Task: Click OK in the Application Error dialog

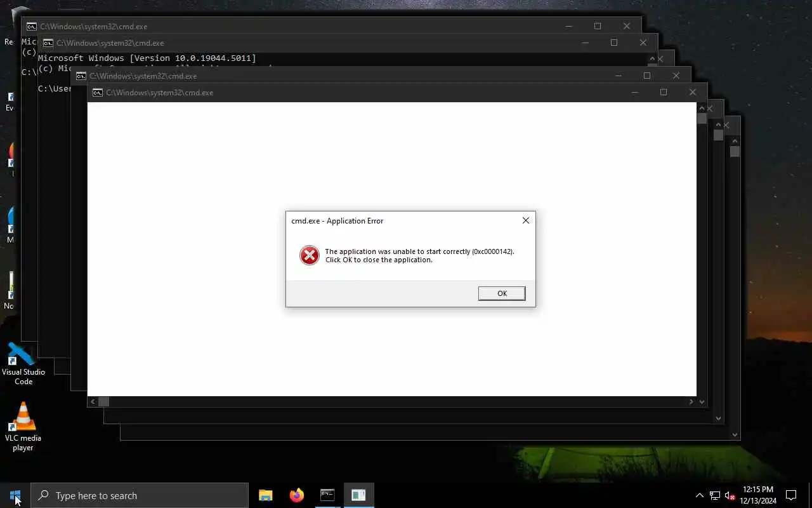Action: pyautogui.click(x=502, y=293)
